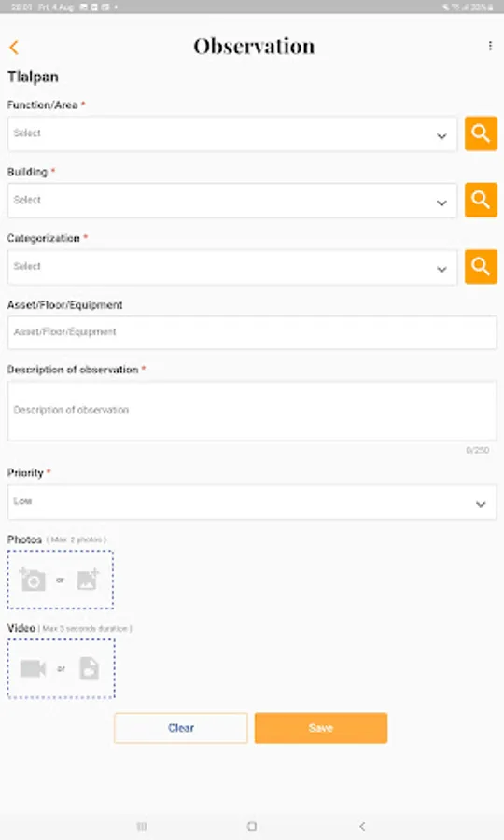Viewport: 504px width, 840px height.
Task: Expand the Function/Area Select dropdown
Action: [x=231, y=133]
